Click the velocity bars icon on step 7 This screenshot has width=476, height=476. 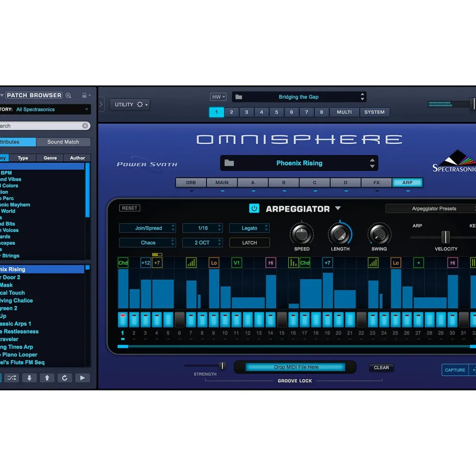[x=191, y=263]
